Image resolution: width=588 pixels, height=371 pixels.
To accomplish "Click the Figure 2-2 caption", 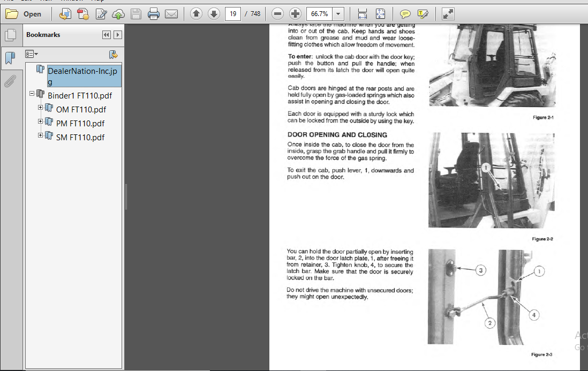I will (542, 239).
